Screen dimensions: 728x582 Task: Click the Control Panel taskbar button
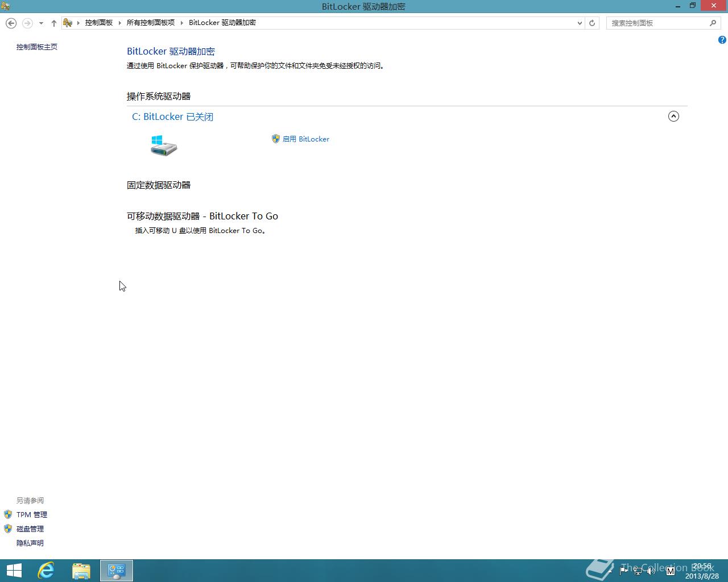point(117,571)
